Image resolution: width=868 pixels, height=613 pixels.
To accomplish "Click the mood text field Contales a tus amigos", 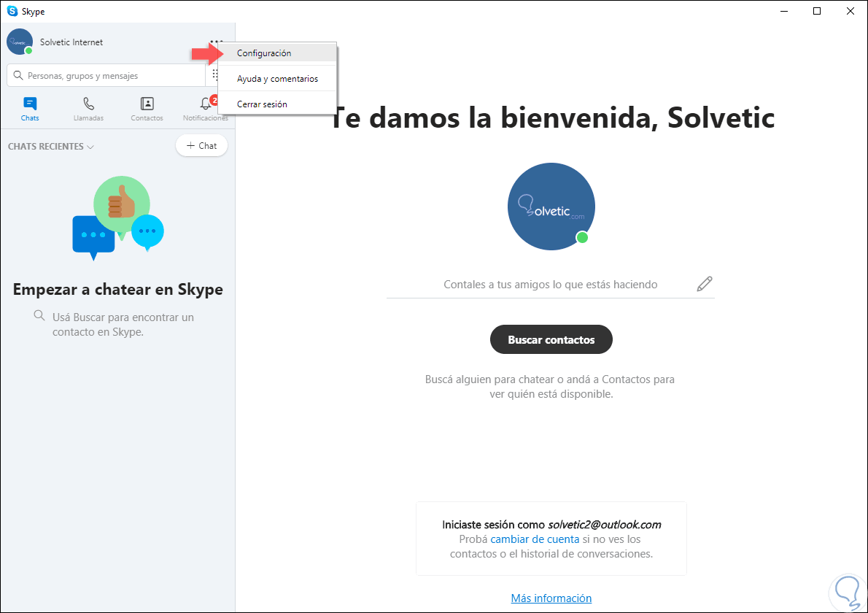I will click(550, 285).
